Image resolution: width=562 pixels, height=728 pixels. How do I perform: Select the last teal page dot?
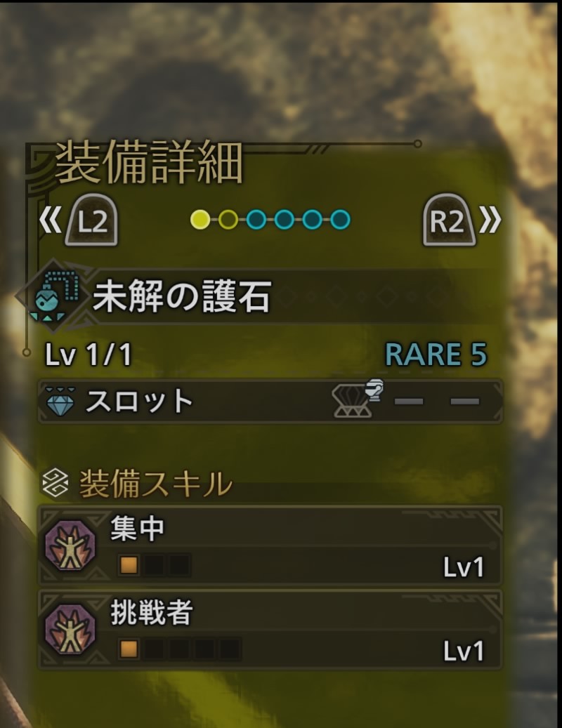(340, 220)
